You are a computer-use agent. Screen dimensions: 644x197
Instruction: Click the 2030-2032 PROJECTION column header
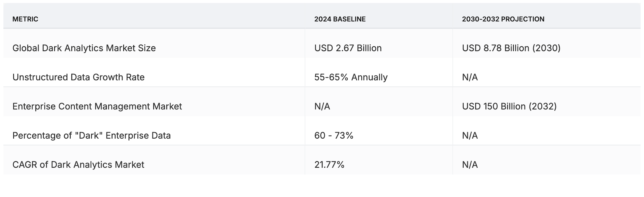click(x=503, y=19)
